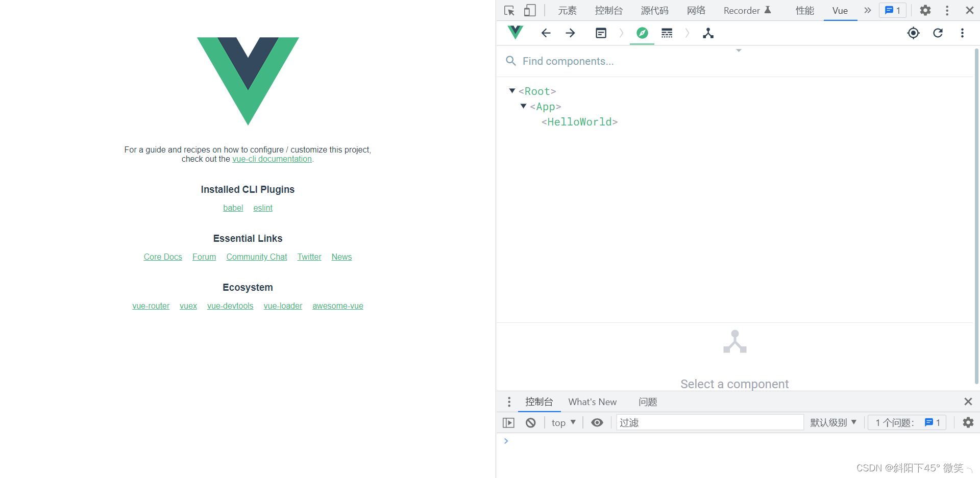Switch to the 网络 tab
The width and height of the screenshot is (980, 478).
pyautogui.click(x=696, y=10)
